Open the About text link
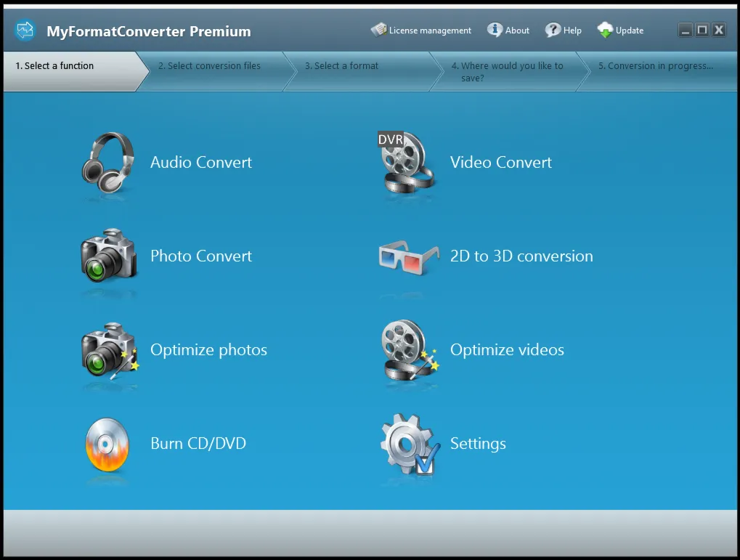 [x=517, y=31]
